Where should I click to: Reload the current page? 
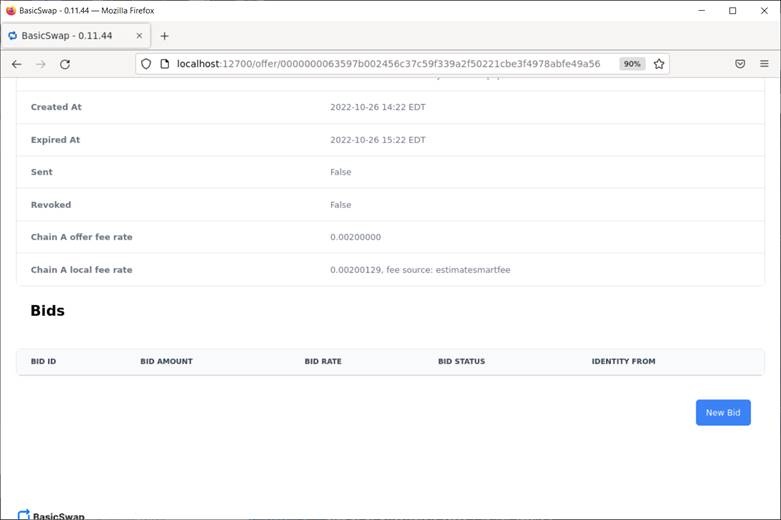[65, 64]
